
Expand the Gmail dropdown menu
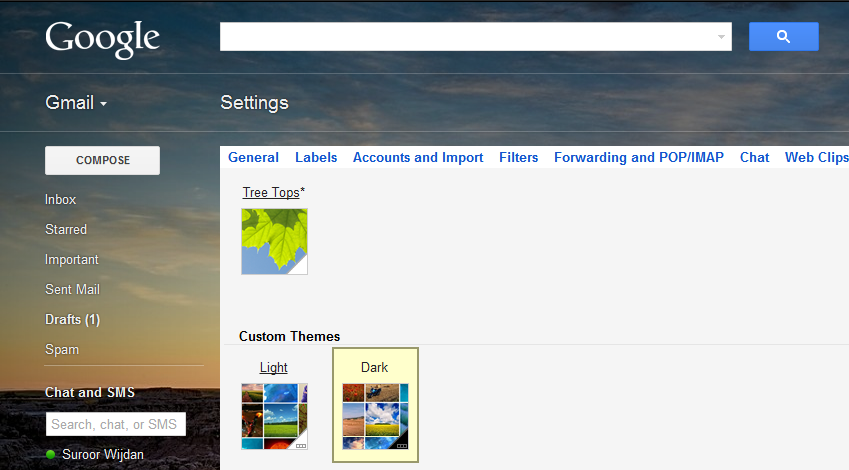tap(76, 102)
